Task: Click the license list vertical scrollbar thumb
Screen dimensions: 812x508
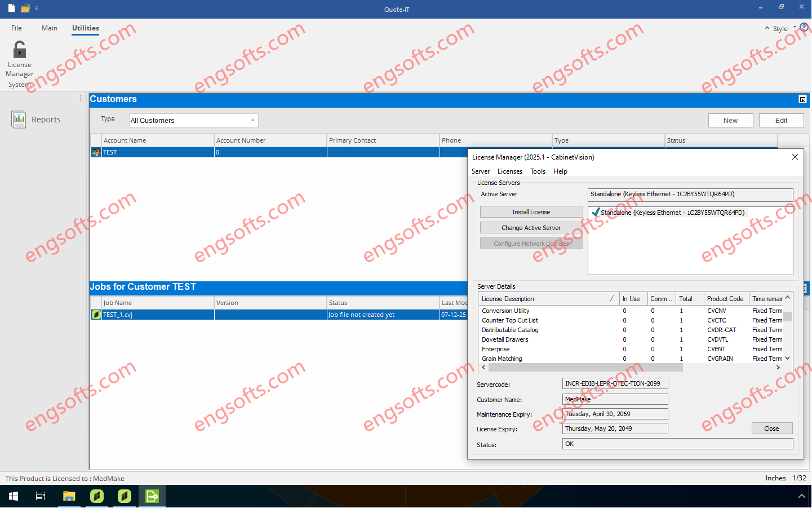Action: click(788, 316)
